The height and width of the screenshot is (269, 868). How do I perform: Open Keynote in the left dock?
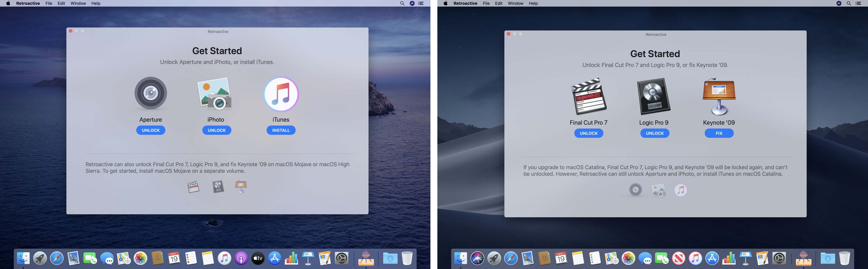(x=308, y=258)
